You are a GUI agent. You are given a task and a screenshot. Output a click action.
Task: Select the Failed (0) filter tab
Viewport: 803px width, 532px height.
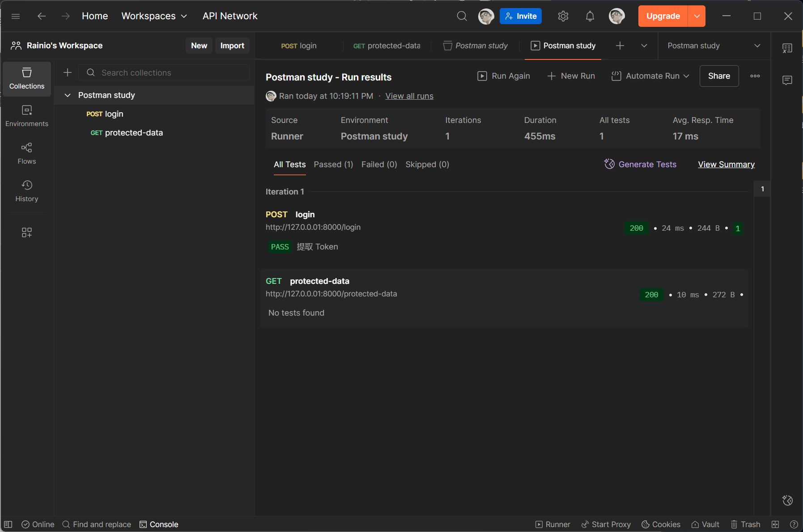(379, 165)
